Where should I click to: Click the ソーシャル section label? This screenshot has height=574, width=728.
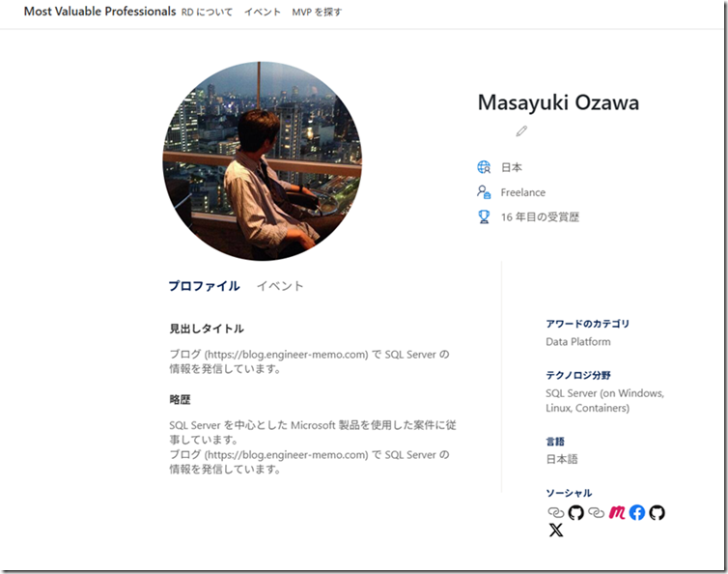coord(569,493)
